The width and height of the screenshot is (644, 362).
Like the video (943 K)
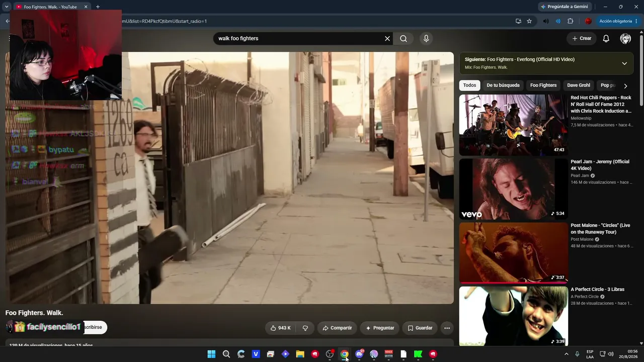point(280,328)
